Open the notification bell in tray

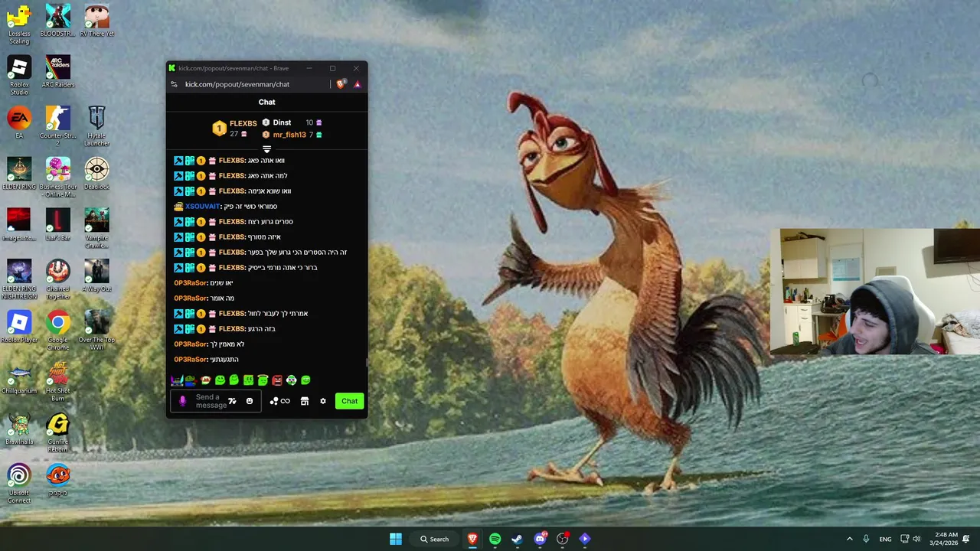tap(966, 539)
